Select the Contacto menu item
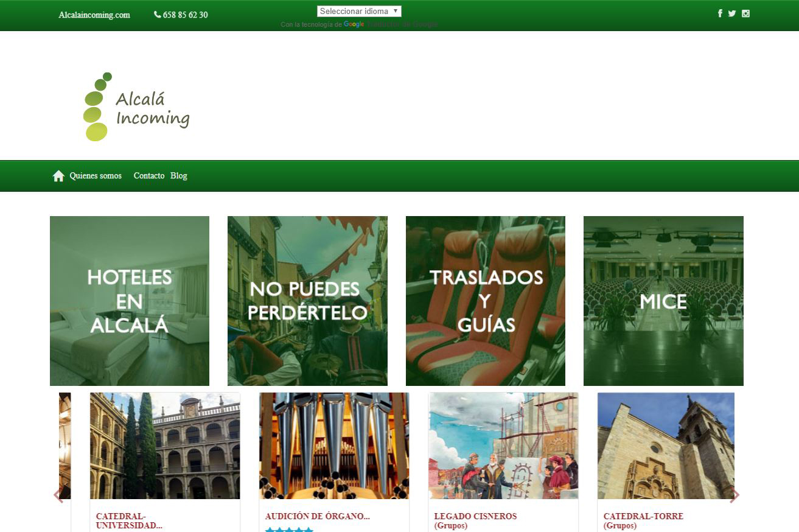799x532 pixels. tap(148, 176)
